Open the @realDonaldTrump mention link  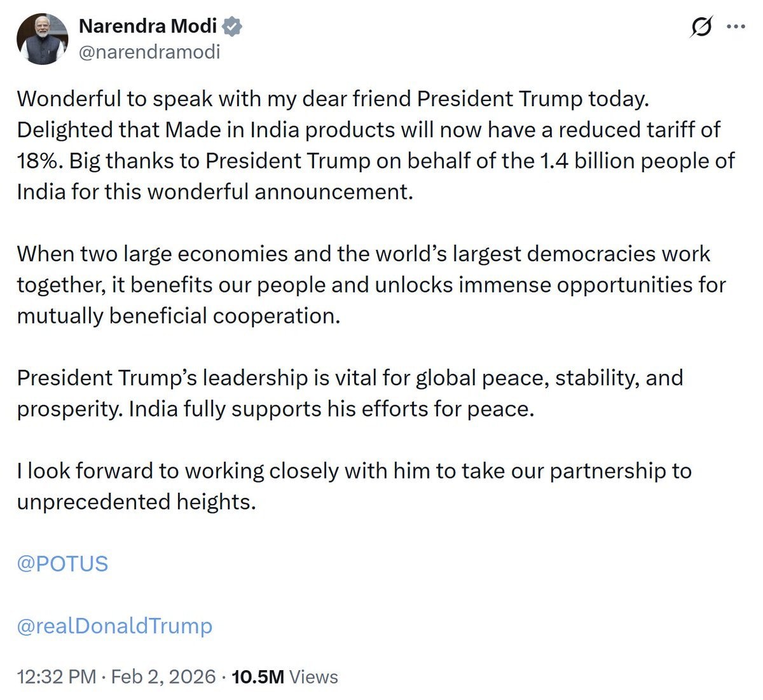(x=114, y=626)
